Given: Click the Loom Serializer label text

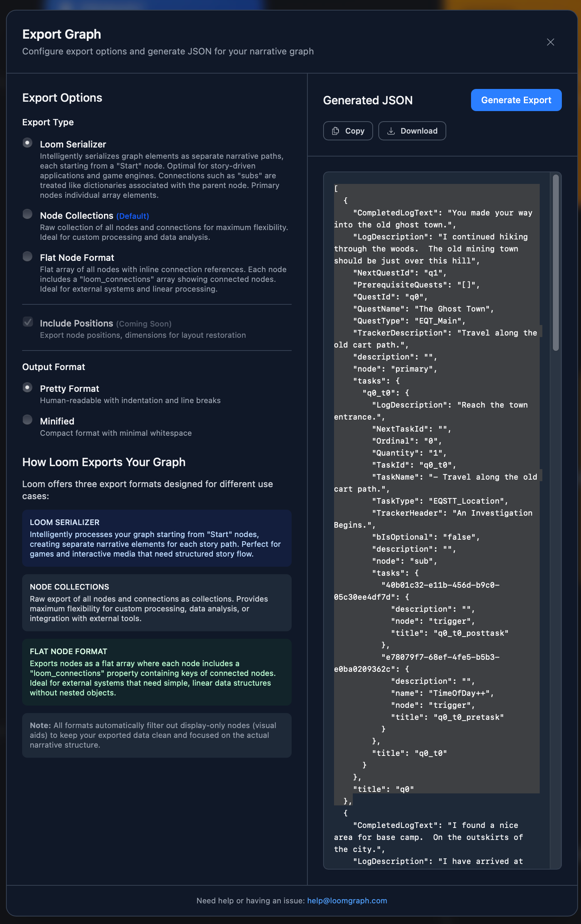Looking at the screenshot, I should coord(73,144).
